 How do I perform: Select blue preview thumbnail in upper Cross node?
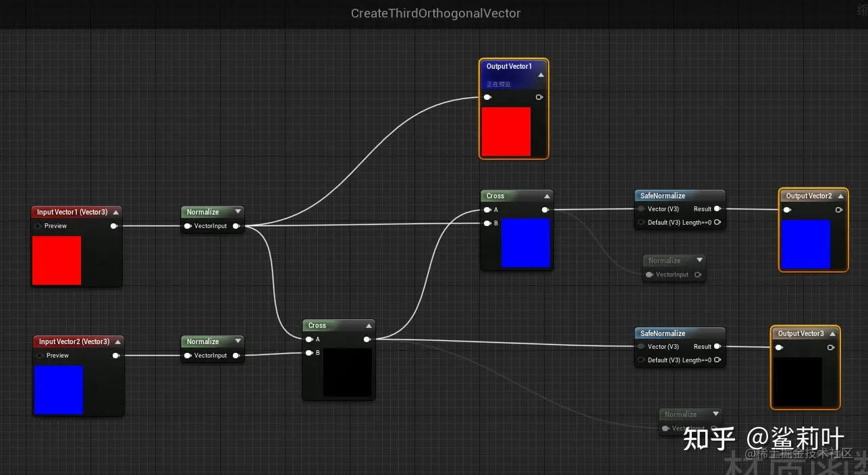526,243
